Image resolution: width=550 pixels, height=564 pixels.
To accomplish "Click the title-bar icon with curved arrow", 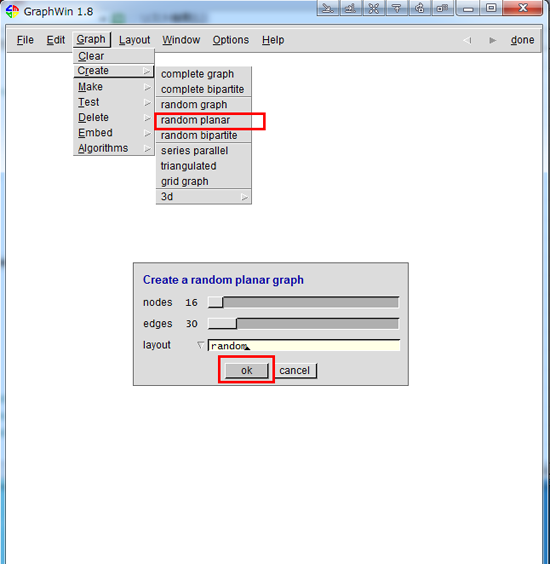I will (x=419, y=8).
